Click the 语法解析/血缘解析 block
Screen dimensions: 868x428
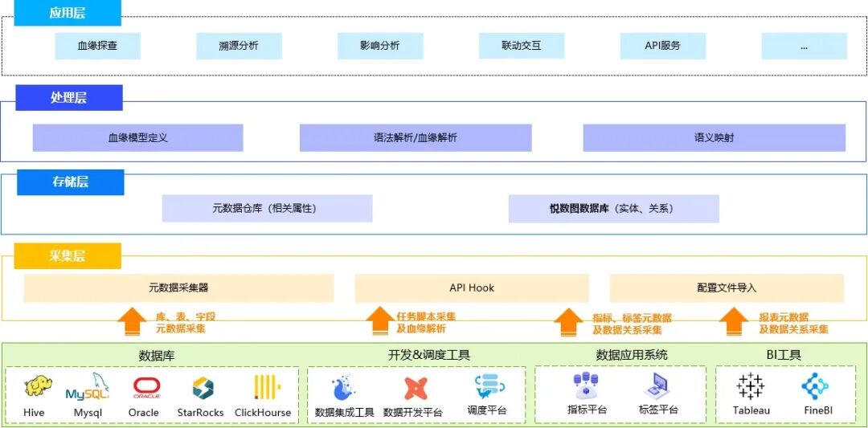click(x=416, y=137)
